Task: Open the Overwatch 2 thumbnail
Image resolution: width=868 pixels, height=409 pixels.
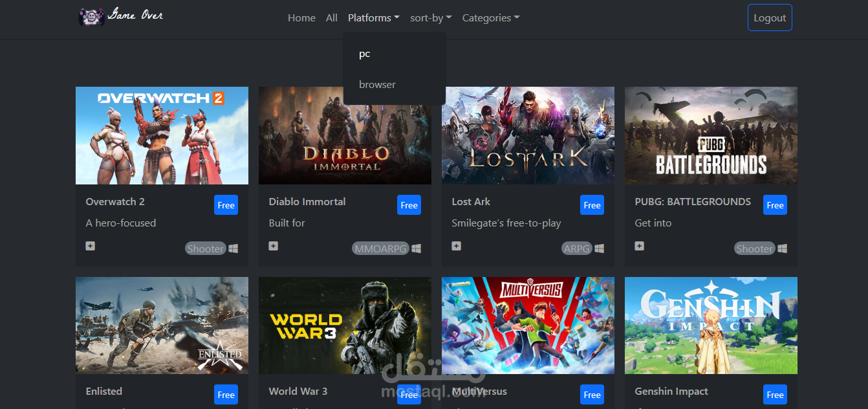Action: (x=162, y=136)
